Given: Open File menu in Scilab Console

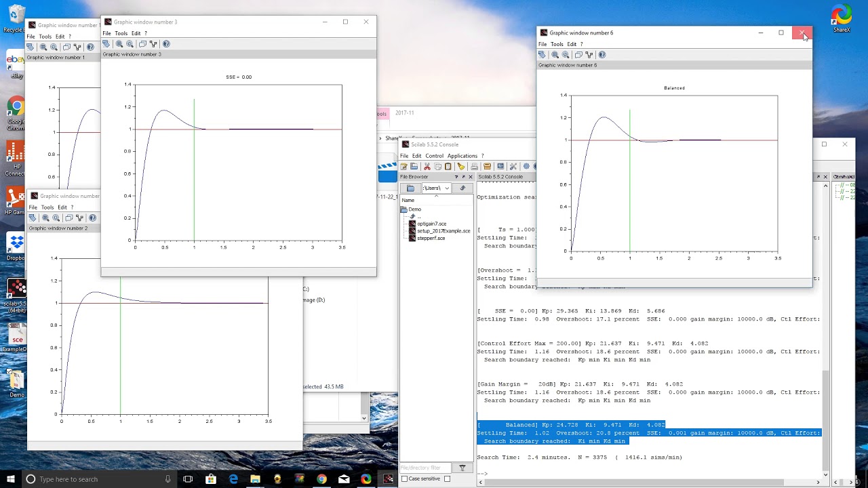Looking at the screenshot, I should click(x=404, y=156).
